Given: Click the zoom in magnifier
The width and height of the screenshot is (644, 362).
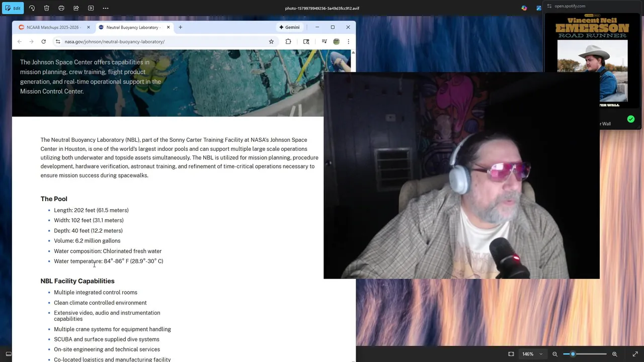Looking at the screenshot, I should 614,354.
